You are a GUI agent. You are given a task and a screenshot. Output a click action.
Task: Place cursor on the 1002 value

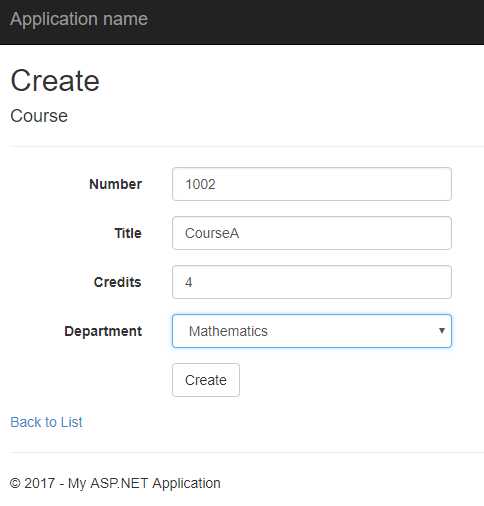tap(200, 184)
